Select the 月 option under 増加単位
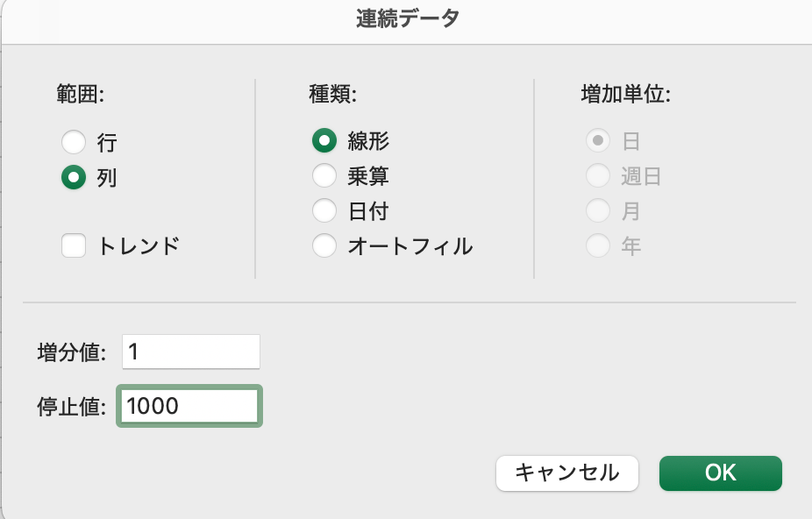This screenshot has height=519, width=812. coord(597,211)
